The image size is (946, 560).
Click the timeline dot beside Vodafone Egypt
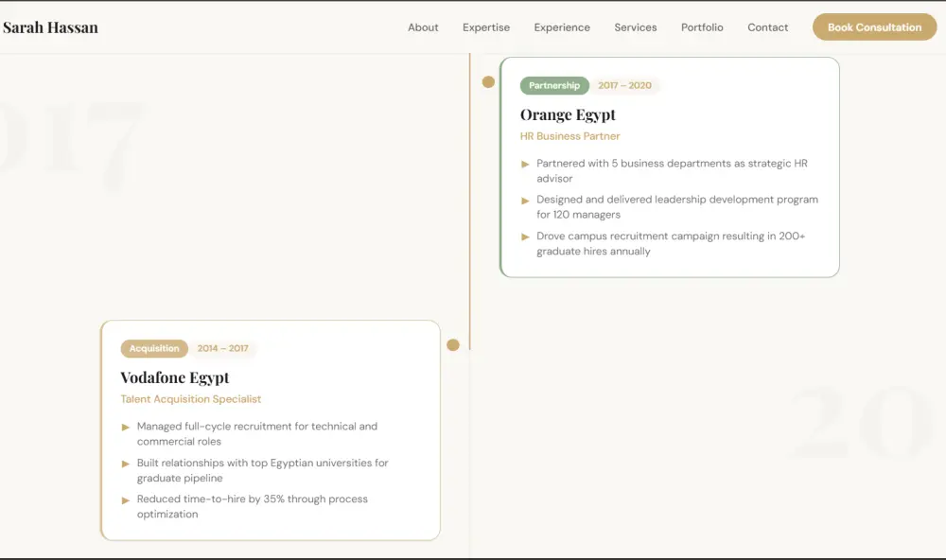point(453,345)
